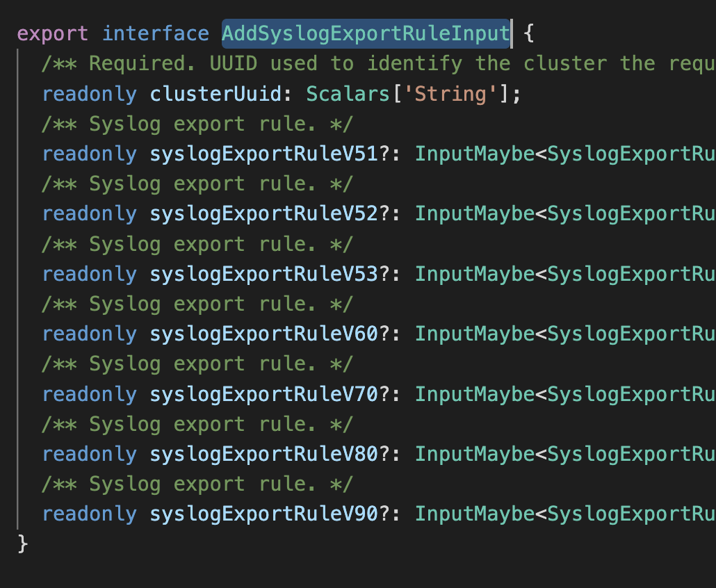
Task: Click the Syslog export rule comment above V90
Action: [x=197, y=484]
